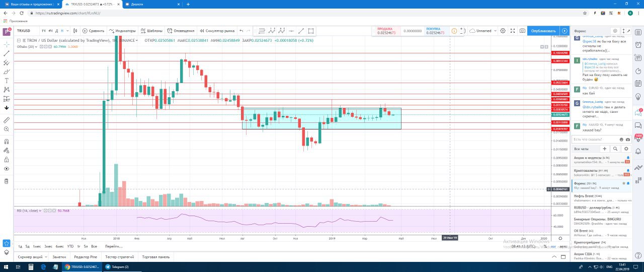Open the pitchfork tools group

click(7, 62)
